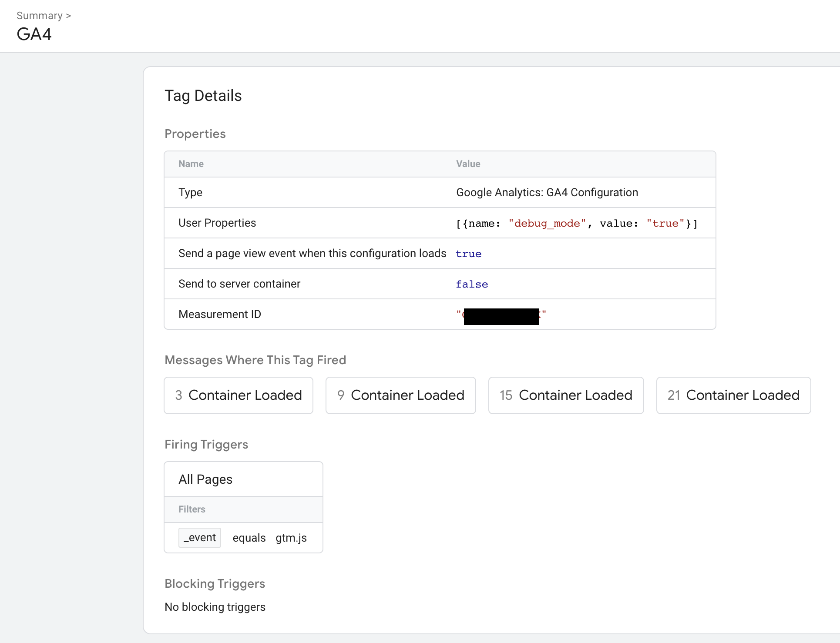This screenshot has height=643, width=840.
Task: Click the Value column header
Action: pyautogui.click(x=468, y=164)
